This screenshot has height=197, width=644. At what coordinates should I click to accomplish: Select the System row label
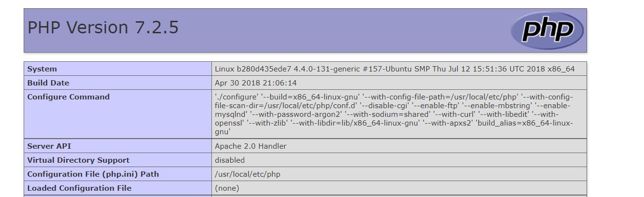[x=118, y=69]
